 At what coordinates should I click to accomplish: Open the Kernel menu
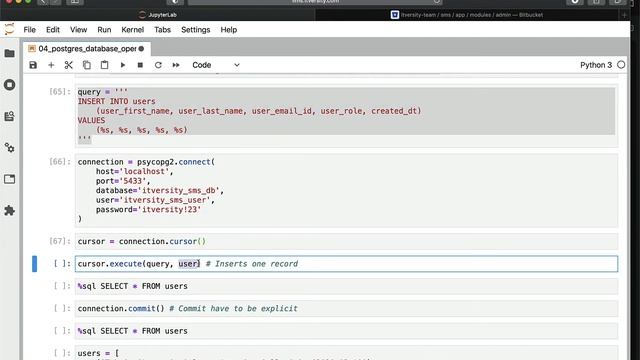pos(133,30)
